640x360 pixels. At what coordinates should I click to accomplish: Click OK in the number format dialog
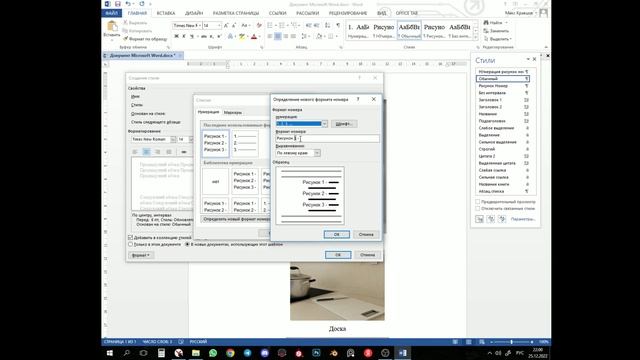pyautogui.click(x=337, y=234)
